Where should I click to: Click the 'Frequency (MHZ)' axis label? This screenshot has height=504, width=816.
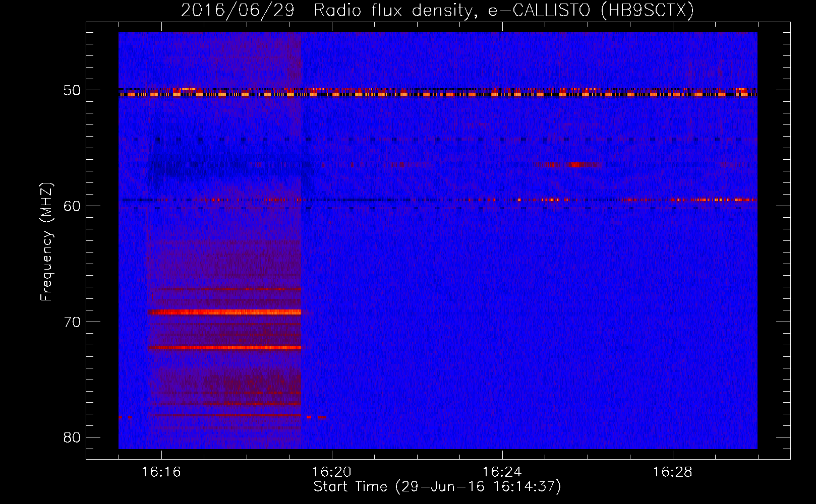46,241
